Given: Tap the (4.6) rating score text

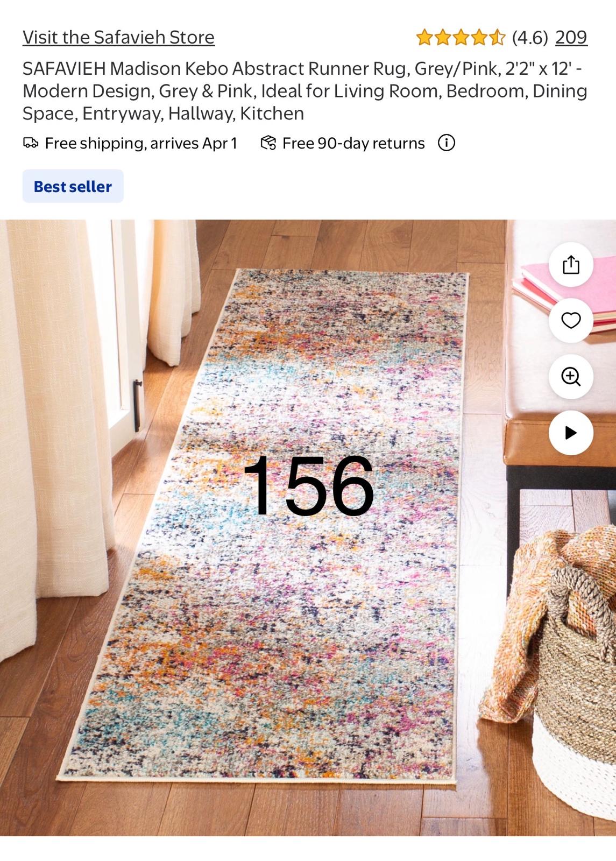Looking at the screenshot, I should (x=530, y=37).
